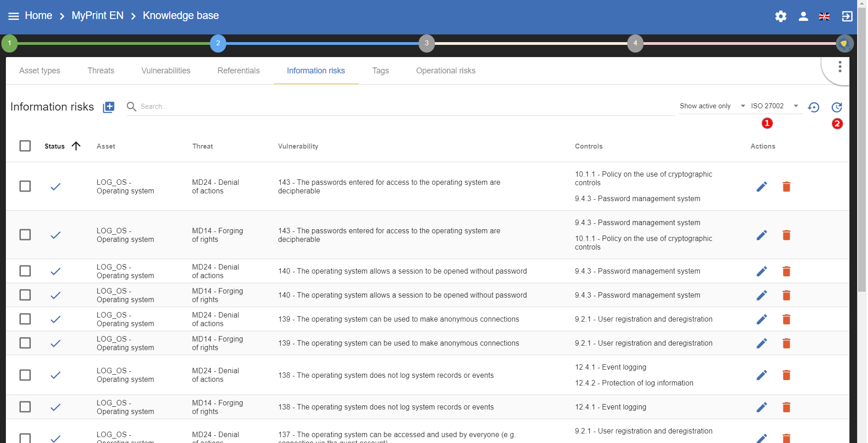This screenshot has width=868, height=443.
Task: Click the logout icon in header
Action: tap(847, 17)
